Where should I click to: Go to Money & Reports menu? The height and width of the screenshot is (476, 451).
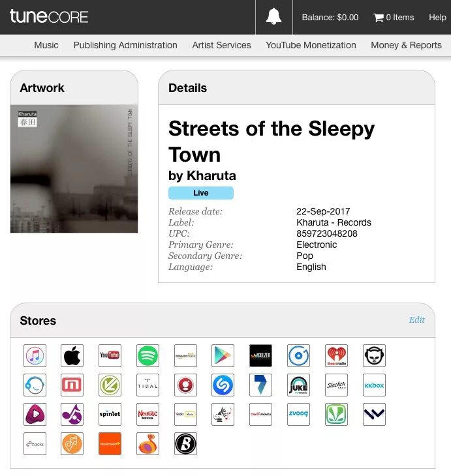407,45
